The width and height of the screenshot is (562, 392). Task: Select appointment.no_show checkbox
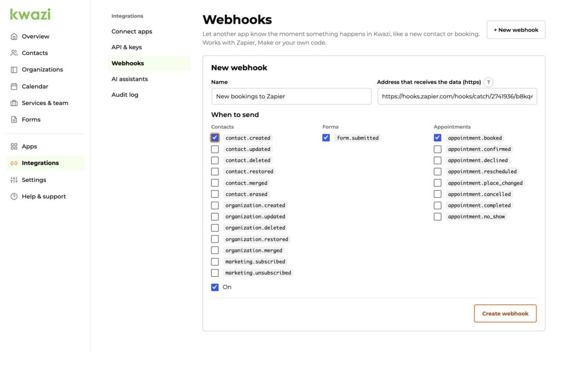point(437,217)
